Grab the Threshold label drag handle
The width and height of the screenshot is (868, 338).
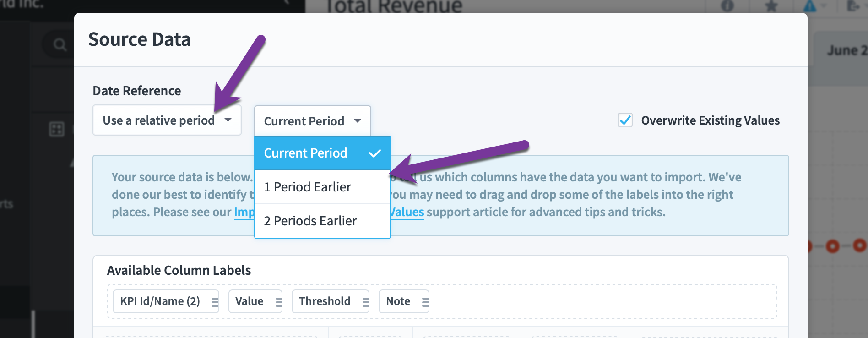[365, 302]
